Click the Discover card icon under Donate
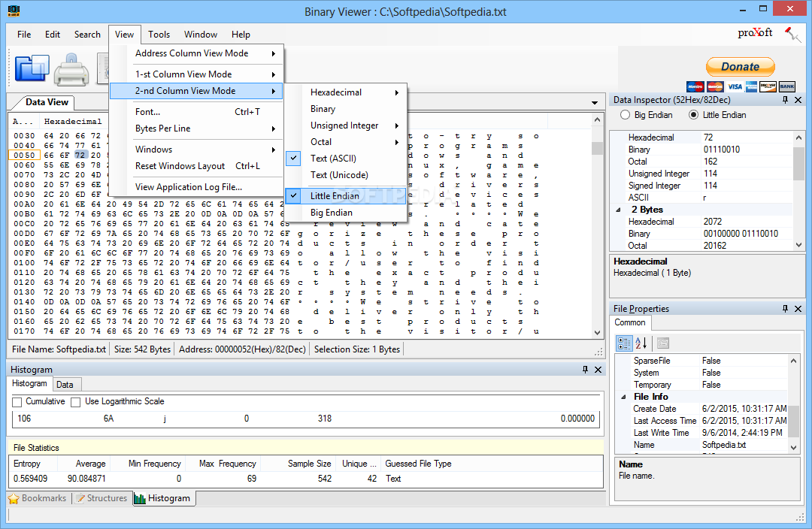The image size is (812, 529). 768,86
